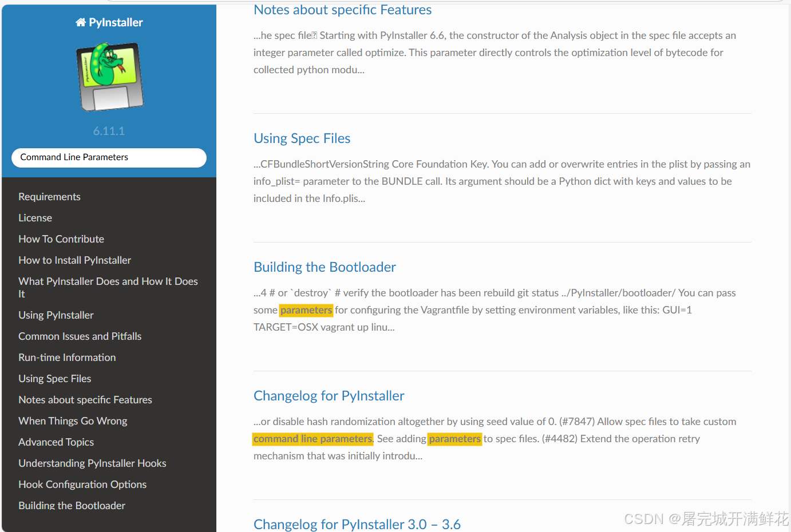Screen dimensions: 791x532
Task: Select Hook Configuration Options in sidebar
Action: [x=82, y=485]
